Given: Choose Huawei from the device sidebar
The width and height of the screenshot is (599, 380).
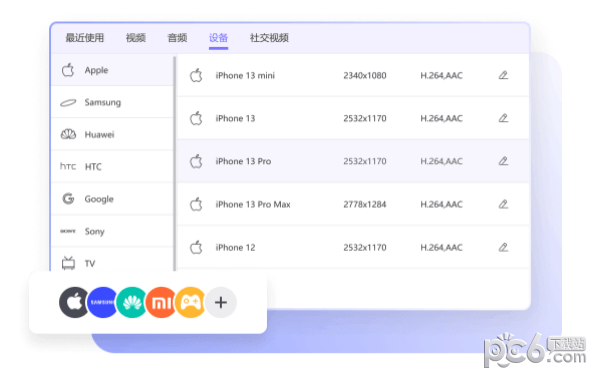Looking at the screenshot, I should coord(112,134).
